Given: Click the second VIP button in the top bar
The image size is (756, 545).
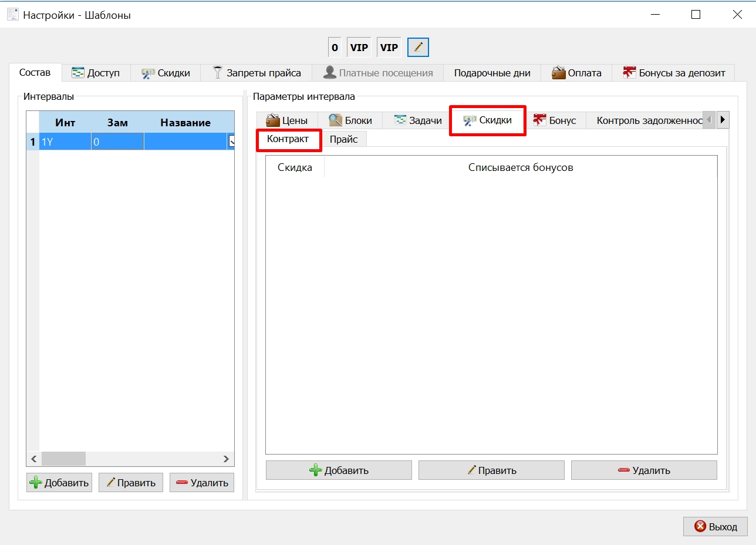Looking at the screenshot, I should click(x=389, y=48).
